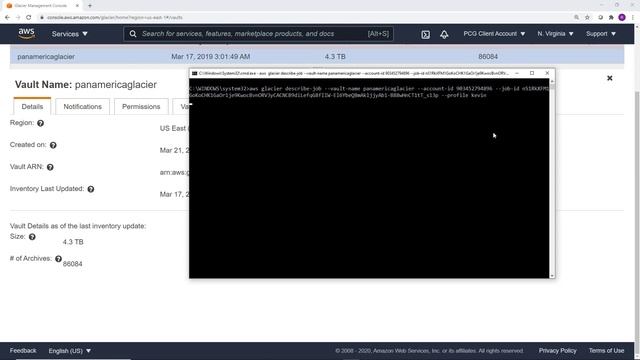This screenshot has height=360, width=640.
Task: Maximize the command prompt window
Action: point(532,73)
